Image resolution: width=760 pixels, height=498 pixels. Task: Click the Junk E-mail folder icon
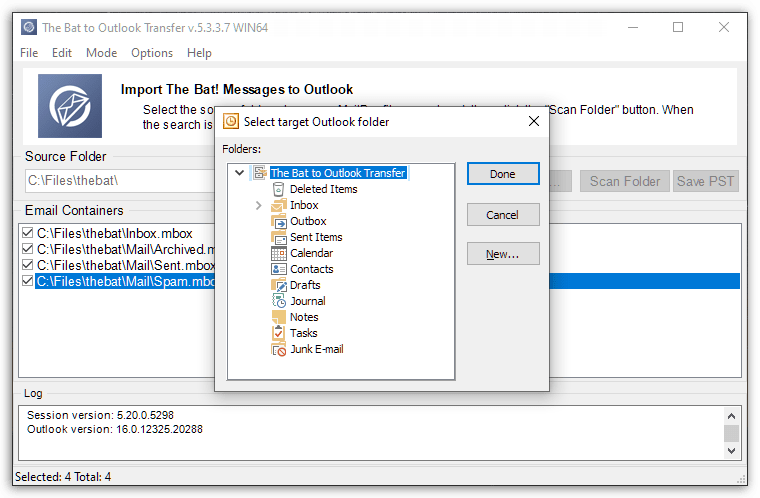(278, 349)
